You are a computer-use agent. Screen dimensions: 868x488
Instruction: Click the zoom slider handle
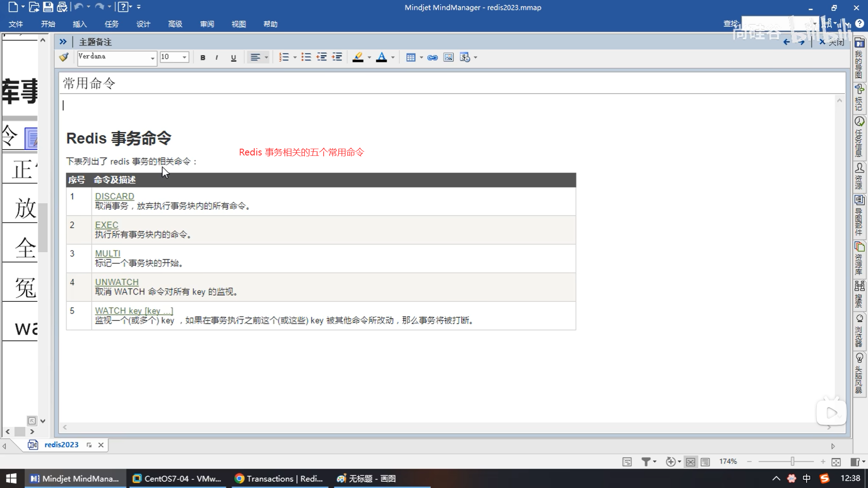tap(793, 461)
